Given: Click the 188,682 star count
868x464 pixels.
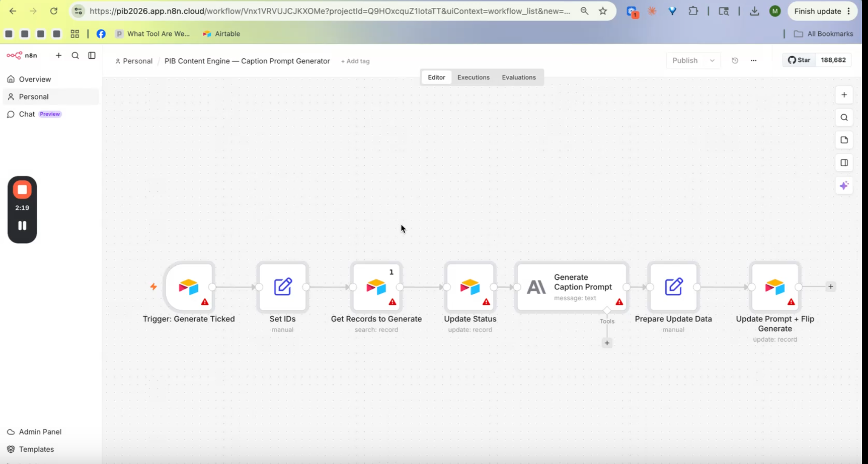Looking at the screenshot, I should (x=833, y=60).
